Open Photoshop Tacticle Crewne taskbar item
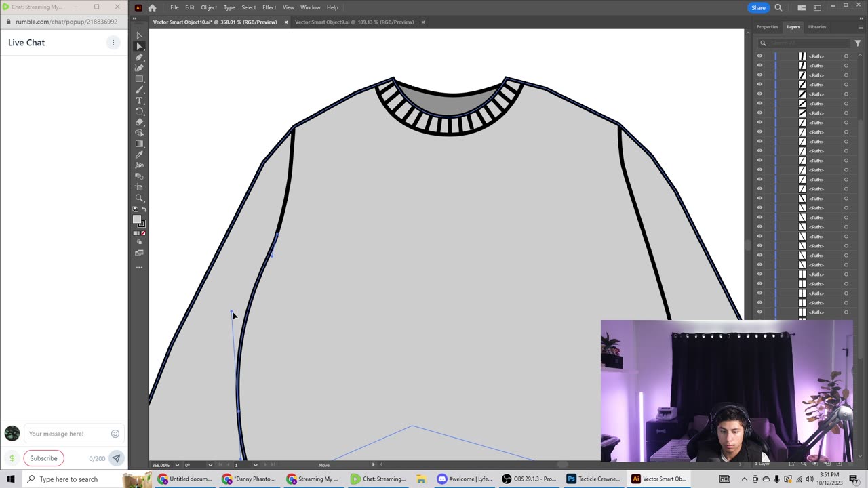Image resolution: width=868 pixels, height=488 pixels. [594, 479]
